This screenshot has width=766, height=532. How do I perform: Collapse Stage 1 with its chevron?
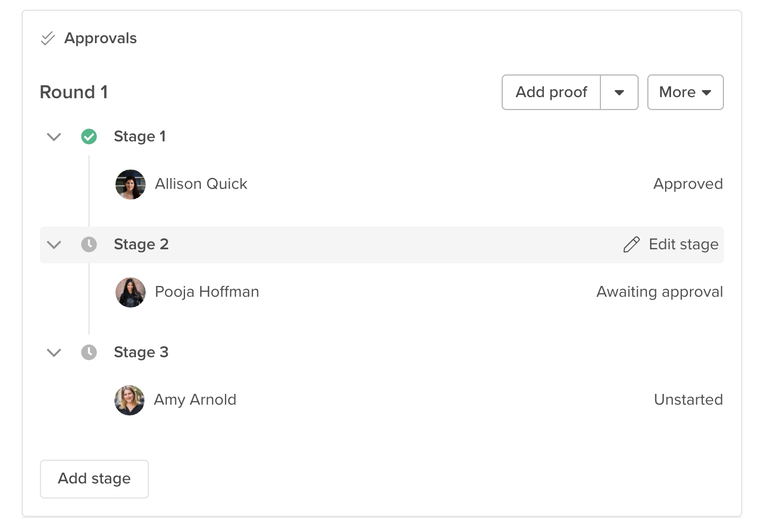click(54, 137)
